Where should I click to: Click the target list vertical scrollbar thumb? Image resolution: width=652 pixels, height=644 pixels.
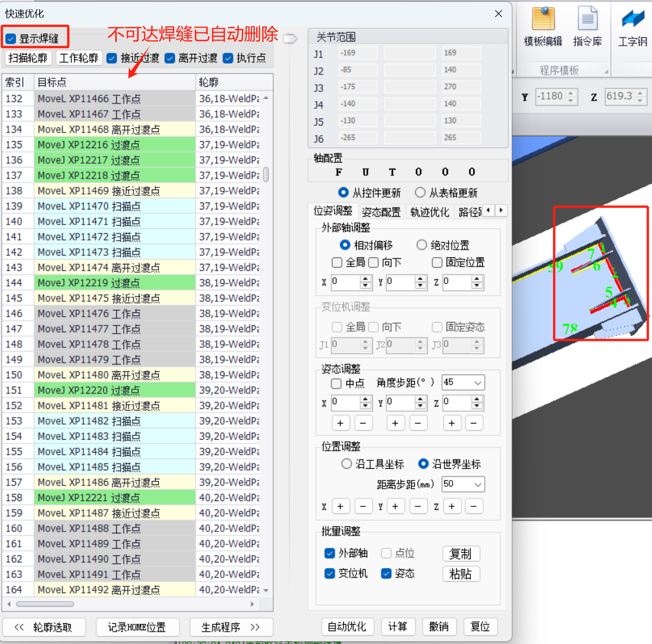click(x=266, y=175)
